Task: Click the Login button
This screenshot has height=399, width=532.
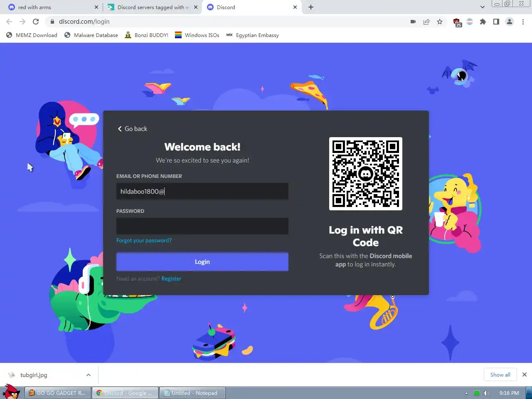Action: (x=202, y=262)
